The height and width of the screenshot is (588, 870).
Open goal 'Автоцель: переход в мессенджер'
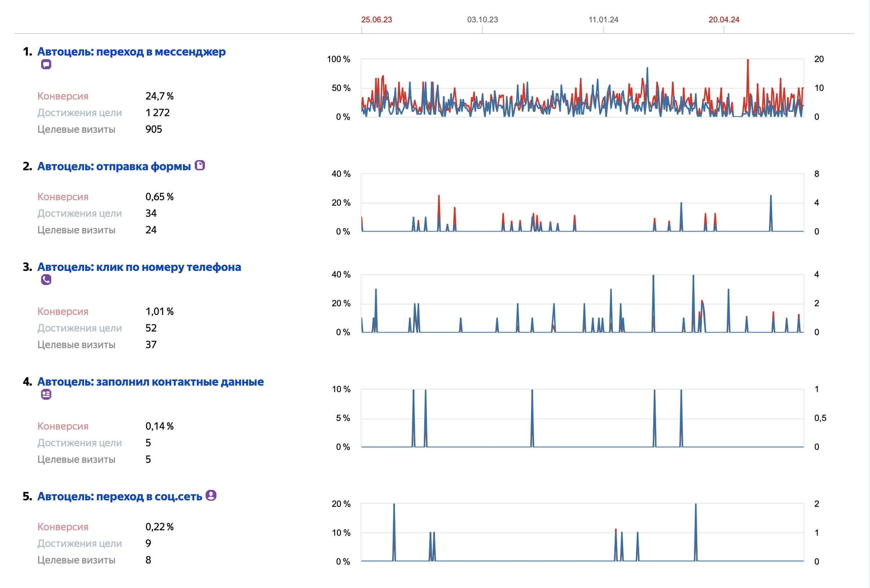pyautogui.click(x=131, y=52)
